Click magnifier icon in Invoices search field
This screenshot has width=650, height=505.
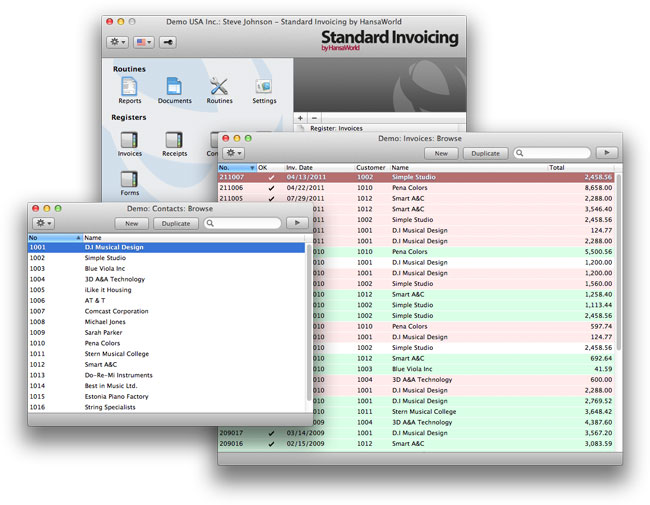(x=519, y=153)
